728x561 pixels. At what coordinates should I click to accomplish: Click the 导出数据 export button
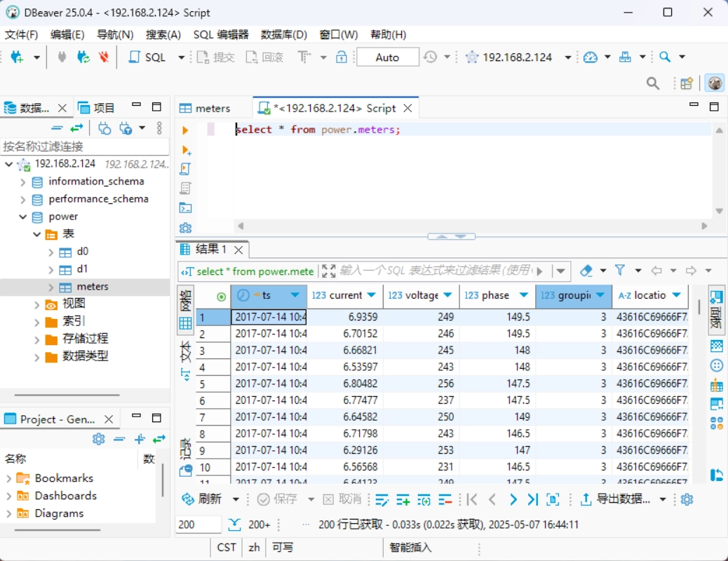pos(616,499)
